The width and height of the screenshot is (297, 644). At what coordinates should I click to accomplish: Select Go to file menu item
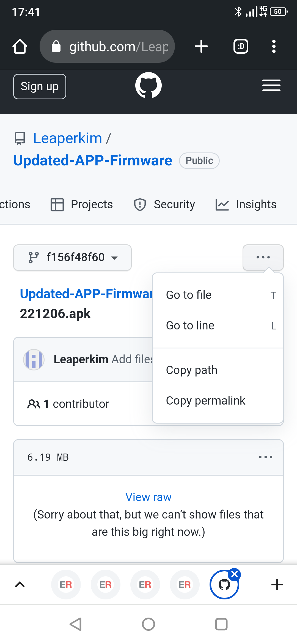(x=218, y=295)
